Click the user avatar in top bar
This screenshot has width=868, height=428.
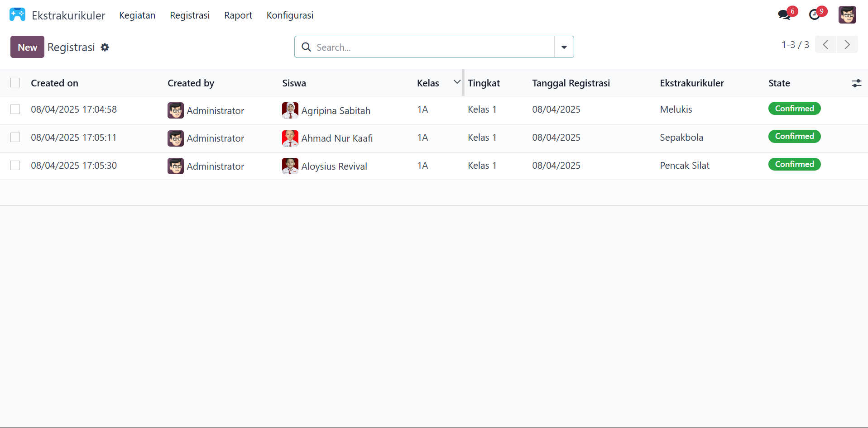tap(847, 15)
